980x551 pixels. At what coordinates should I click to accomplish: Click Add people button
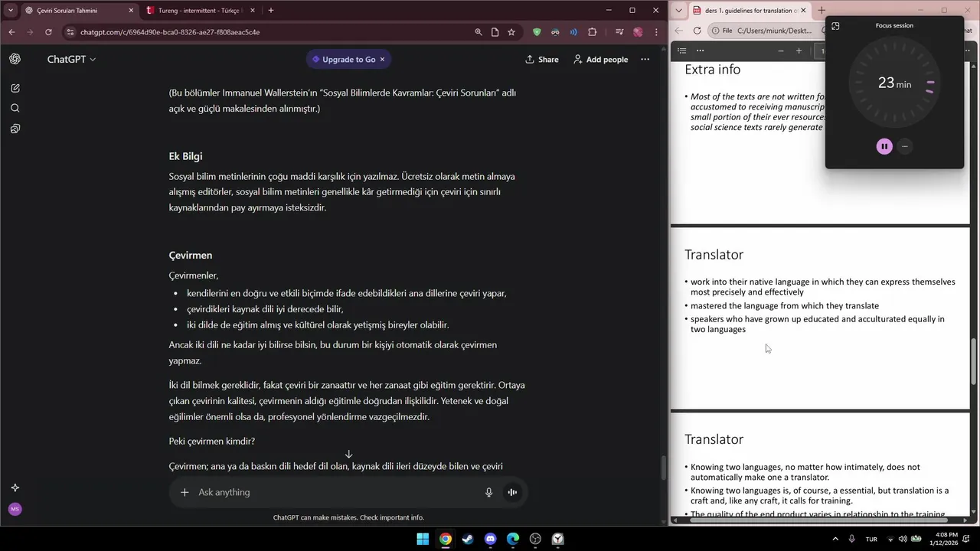600,59
